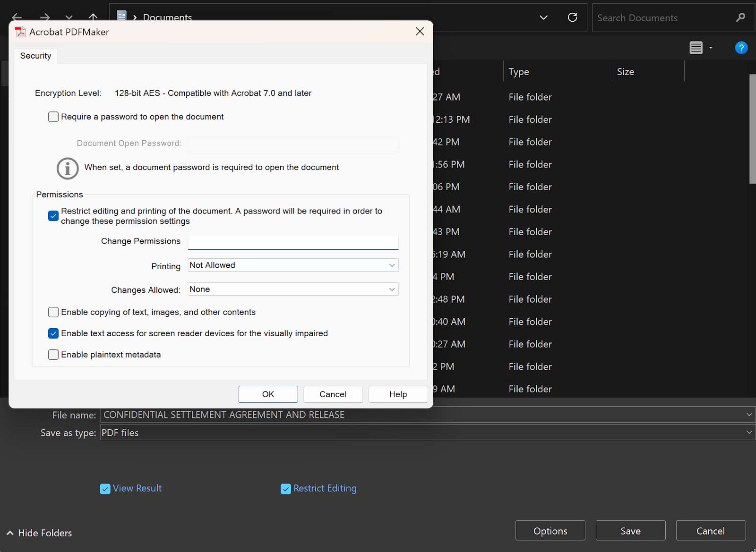Uncheck Restrict Editing checkbox

click(x=285, y=489)
